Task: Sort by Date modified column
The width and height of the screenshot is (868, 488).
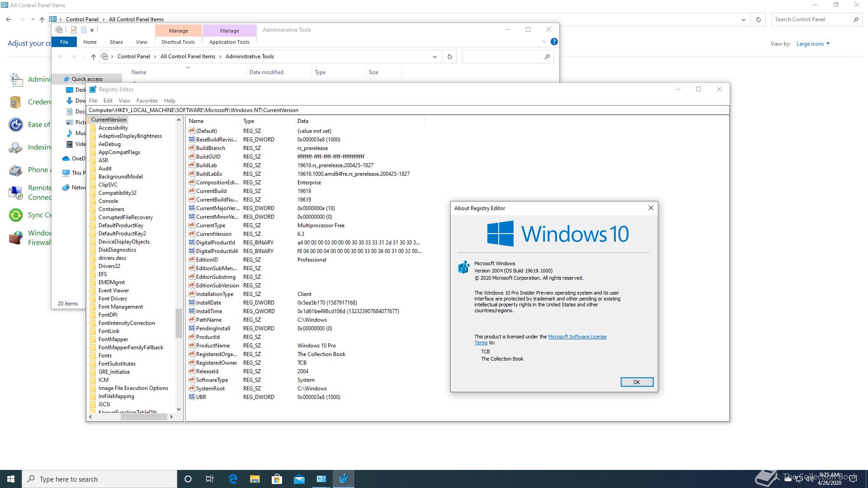Action: (266, 72)
